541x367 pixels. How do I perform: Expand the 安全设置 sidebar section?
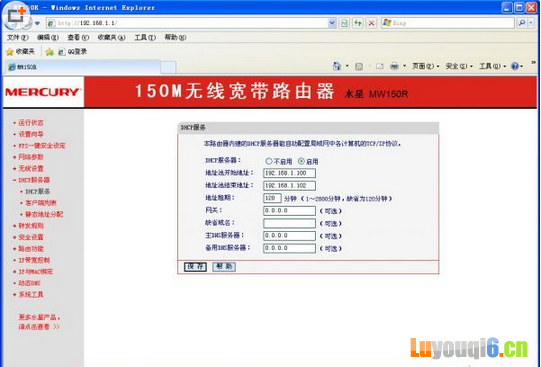coord(28,237)
